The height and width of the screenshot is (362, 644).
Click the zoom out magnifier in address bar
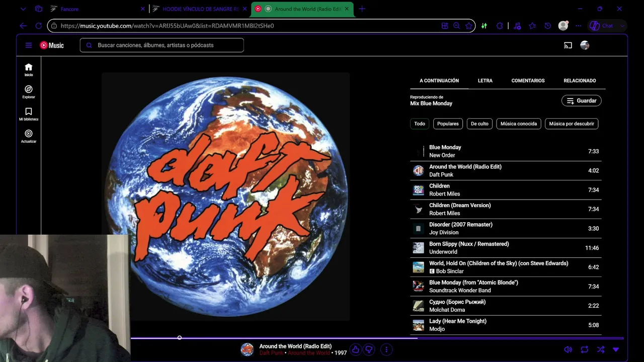pos(456,26)
